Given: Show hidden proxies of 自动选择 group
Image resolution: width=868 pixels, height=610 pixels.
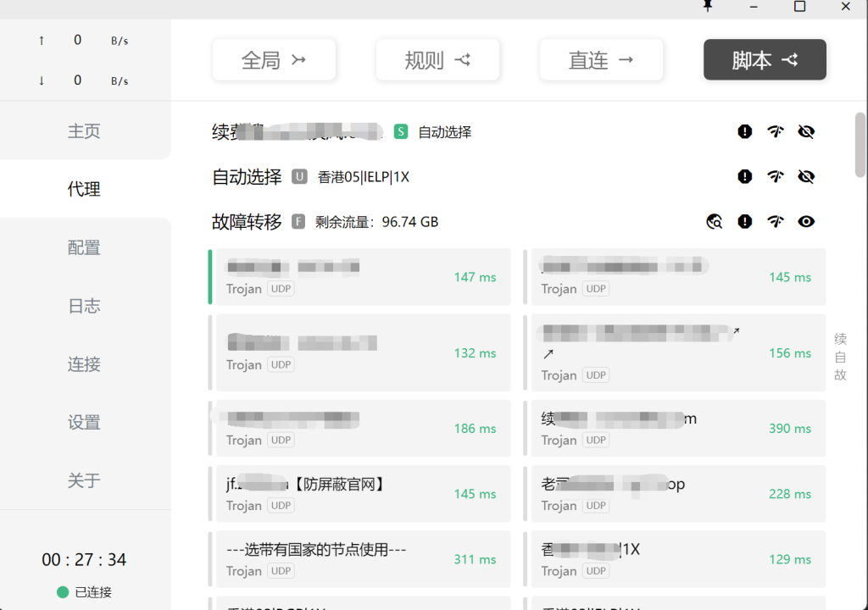Looking at the screenshot, I should pyautogui.click(x=806, y=176).
